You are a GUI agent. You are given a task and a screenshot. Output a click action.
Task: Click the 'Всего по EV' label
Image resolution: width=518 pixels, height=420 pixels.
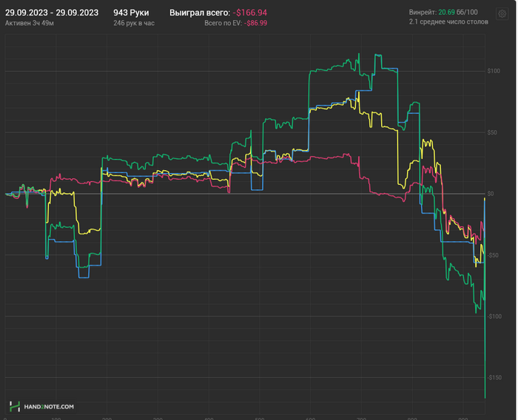(x=223, y=23)
